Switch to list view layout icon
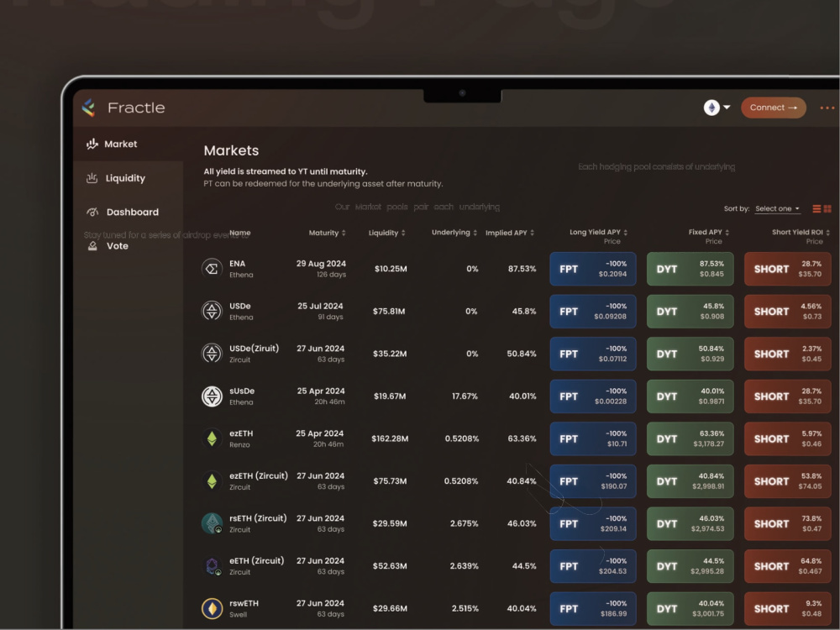Screen dimensions: 840x630 pyautogui.click(x=816, y=208)
